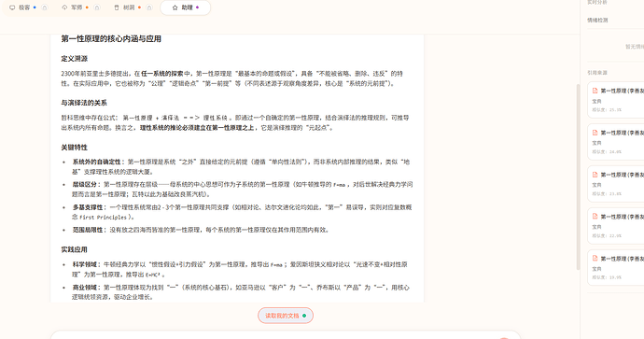
Task: Click the 与演绎法的关系 subheading
Action: click(84, 103)
